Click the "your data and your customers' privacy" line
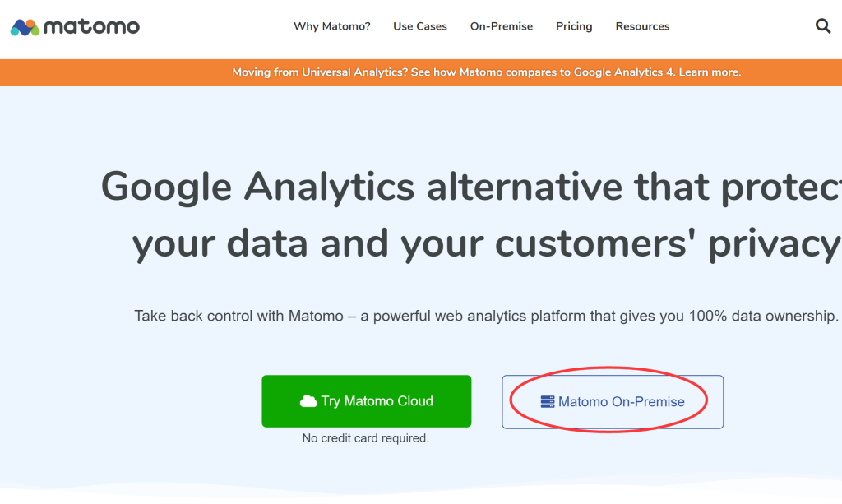The image size is (842, 504). (x=485, y=243)
